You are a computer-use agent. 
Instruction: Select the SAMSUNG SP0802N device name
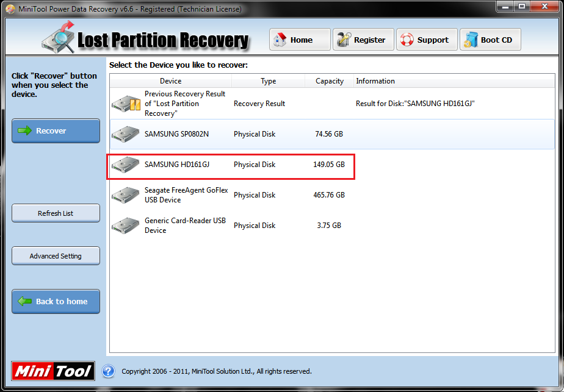point(176,134)
